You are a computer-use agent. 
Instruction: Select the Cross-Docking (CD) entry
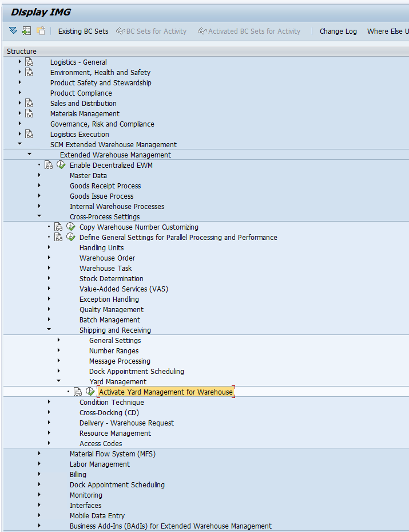click(109, 412)
